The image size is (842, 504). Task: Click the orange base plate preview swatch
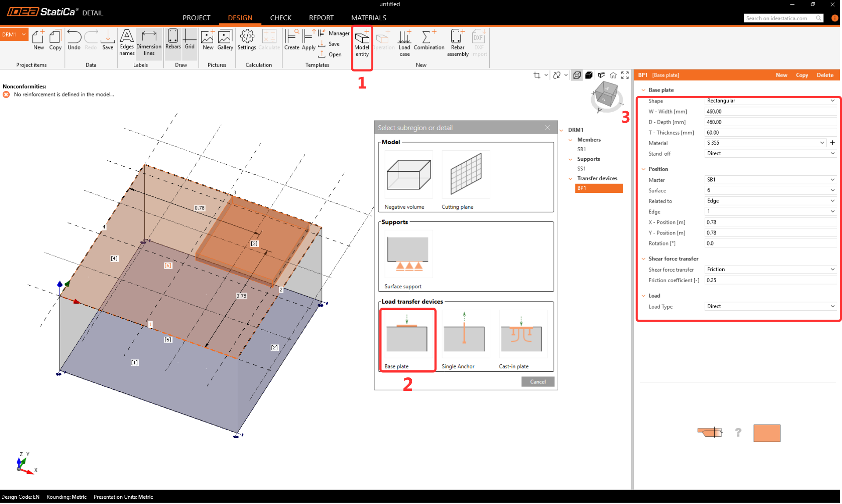pyautogui.click(x=767, y=433)
